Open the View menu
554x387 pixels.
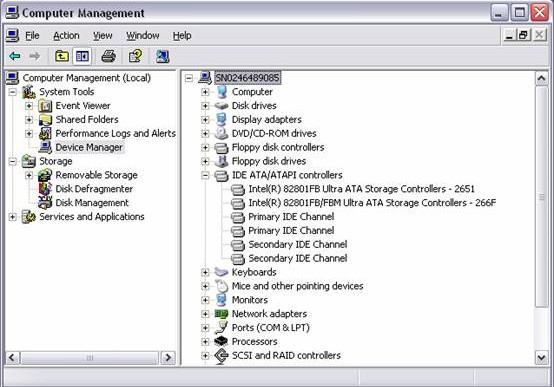(102, 36)
